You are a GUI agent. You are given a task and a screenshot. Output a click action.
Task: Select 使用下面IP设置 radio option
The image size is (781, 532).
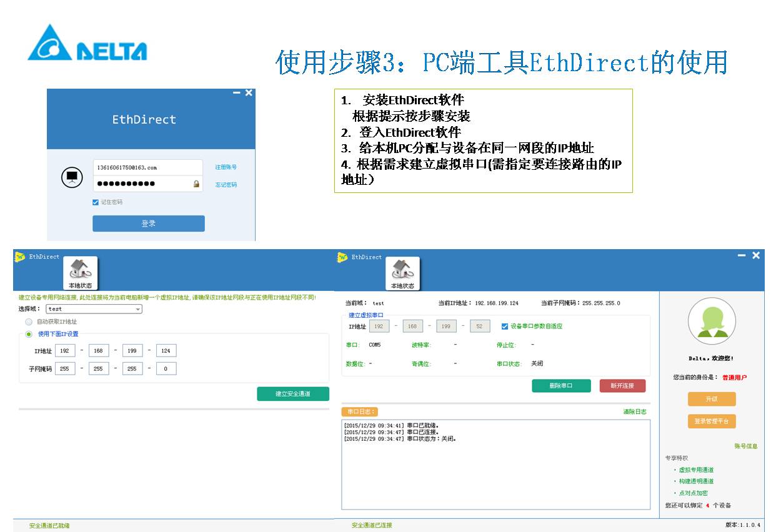tap(29, 334)
